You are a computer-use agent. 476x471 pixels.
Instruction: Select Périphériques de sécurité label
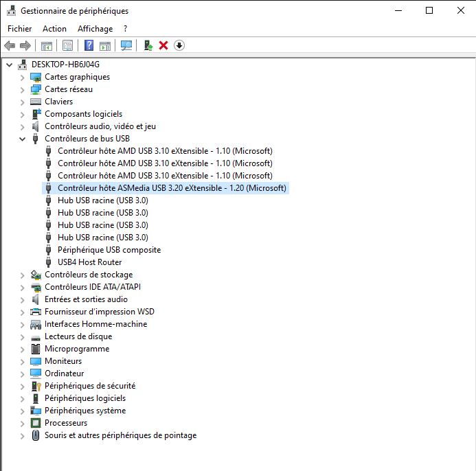[x=90, y=386]
